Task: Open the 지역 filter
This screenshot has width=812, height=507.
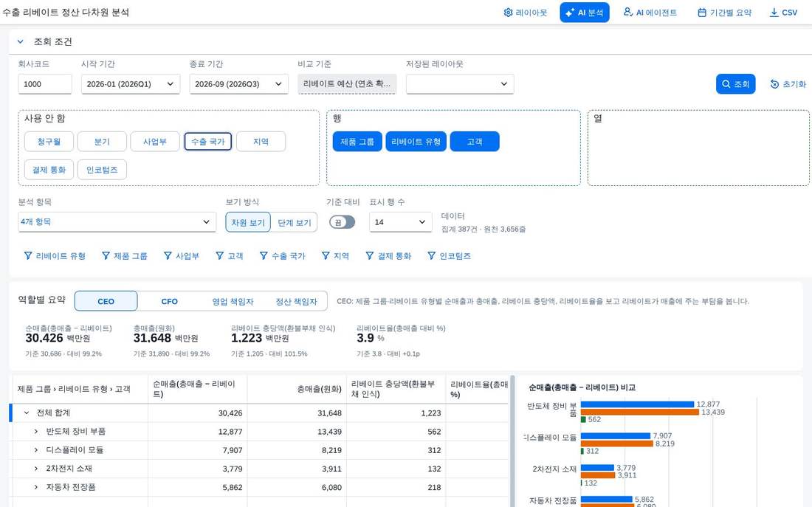Action: (x=336, y=256)
